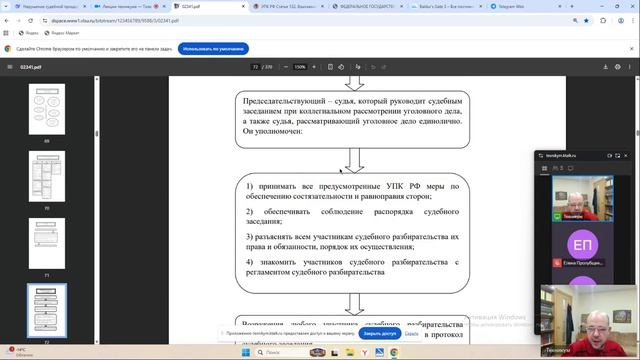640x360 pixels.
Task: Click the blue set-as-default browser button
Action: (213, 49)
